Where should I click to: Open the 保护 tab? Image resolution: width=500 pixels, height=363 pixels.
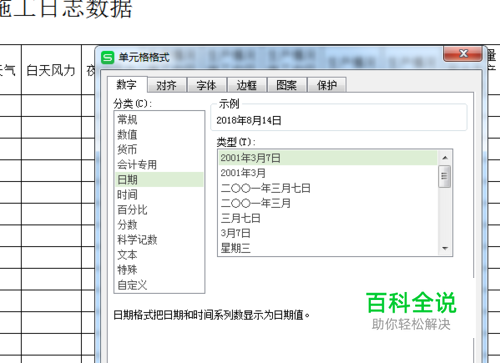(x=327, y=86)
